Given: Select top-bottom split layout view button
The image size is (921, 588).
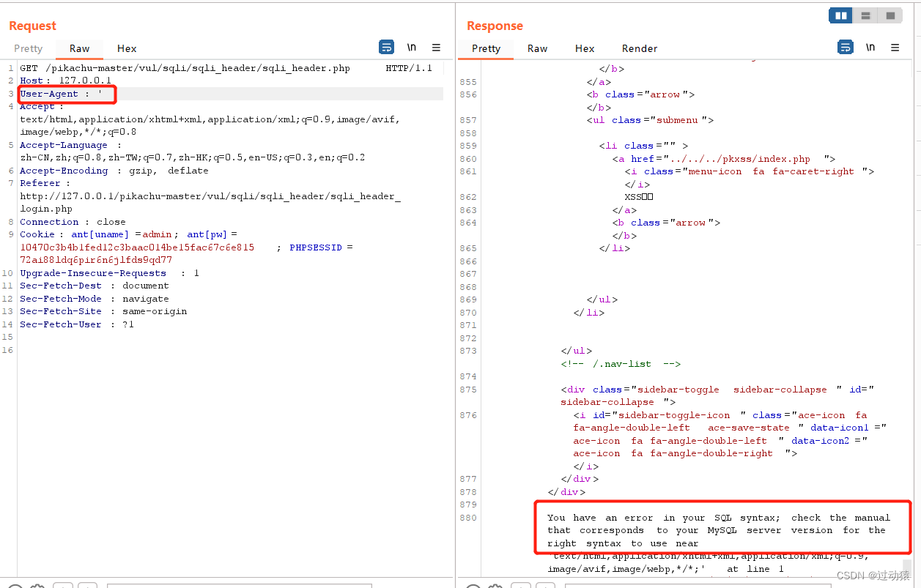Looking at the screenshot, I should tap(865, 15).
